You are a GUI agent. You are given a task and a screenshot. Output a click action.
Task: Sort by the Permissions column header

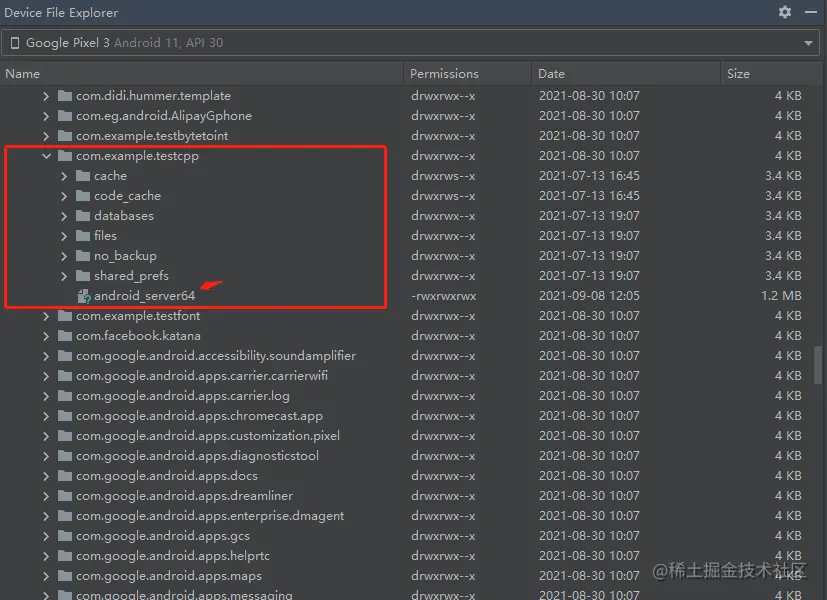(x=468, y=74)
